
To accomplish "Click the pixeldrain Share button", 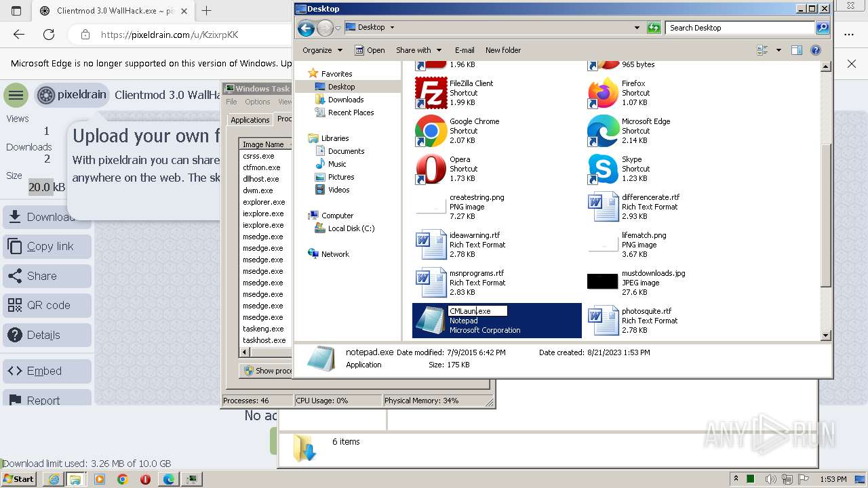I will 47,276.
